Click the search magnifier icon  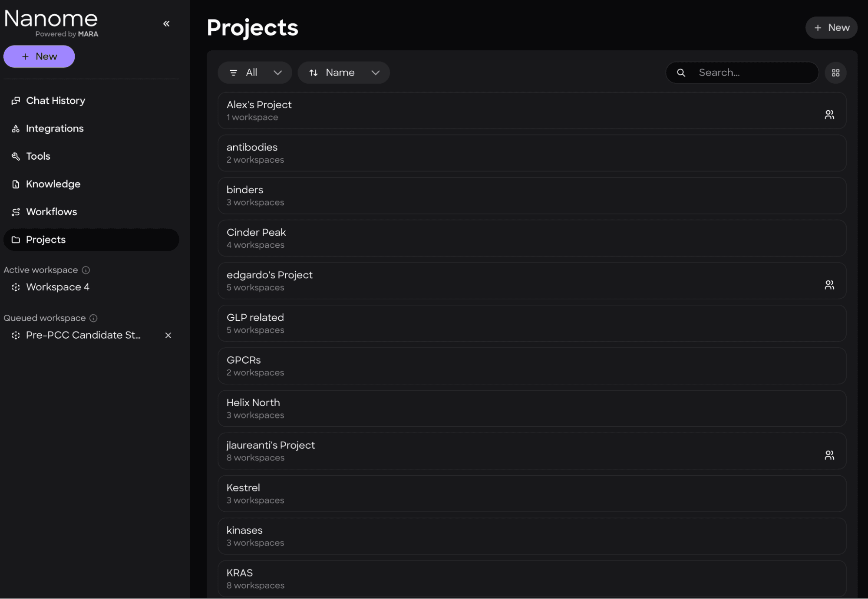coord(681,72)
